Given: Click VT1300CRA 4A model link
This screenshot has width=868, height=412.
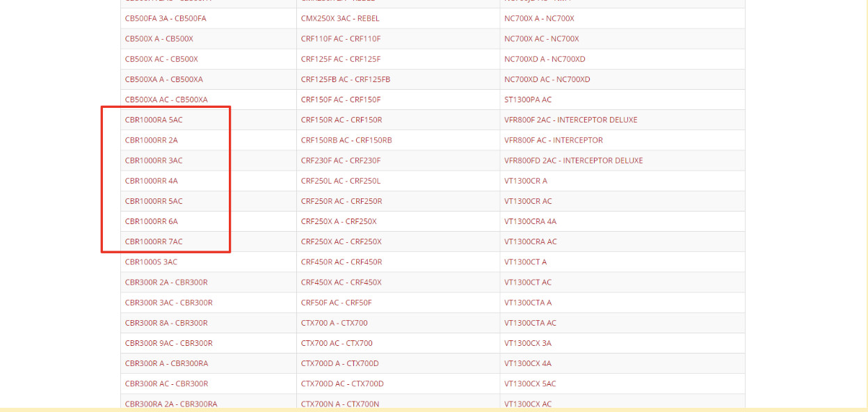Looking at the screenshot, I should 530,221.
